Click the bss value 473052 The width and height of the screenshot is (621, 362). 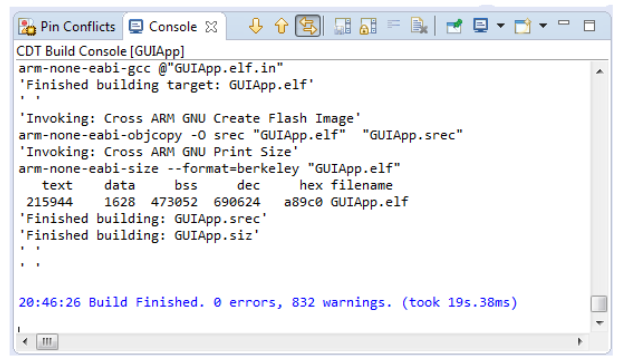[174, 202]
